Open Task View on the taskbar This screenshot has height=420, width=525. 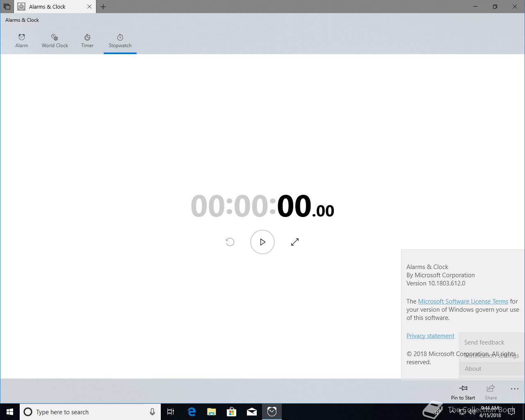coord(171,412)
